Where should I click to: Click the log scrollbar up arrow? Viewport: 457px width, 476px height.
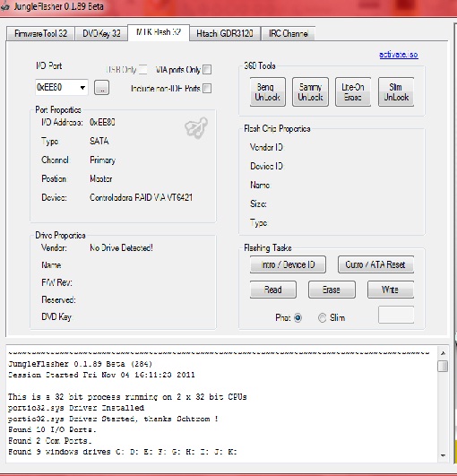tap(443, 353)
